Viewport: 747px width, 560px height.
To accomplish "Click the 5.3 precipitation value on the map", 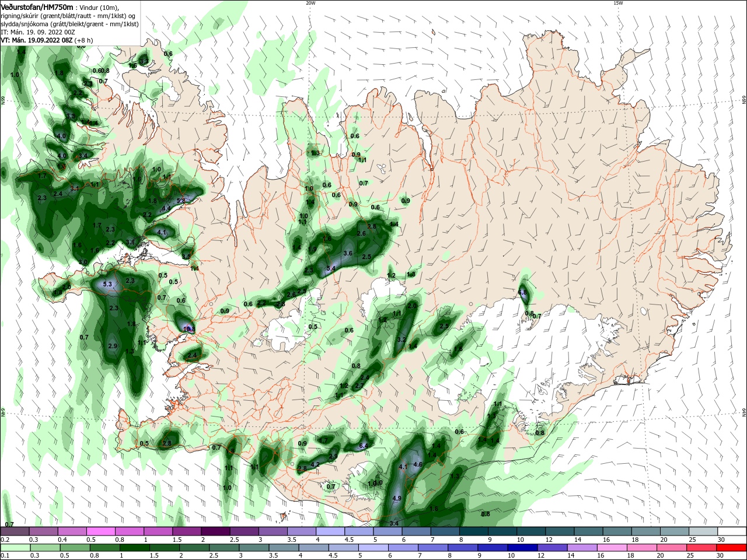I will (x=107, y=285).
